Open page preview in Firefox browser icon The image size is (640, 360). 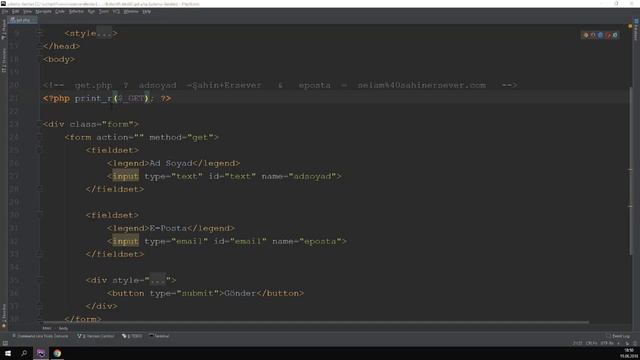point(593,35)
